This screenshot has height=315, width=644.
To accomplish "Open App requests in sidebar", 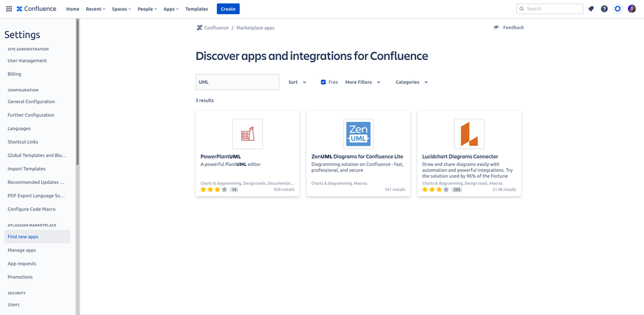I will 22,263.
